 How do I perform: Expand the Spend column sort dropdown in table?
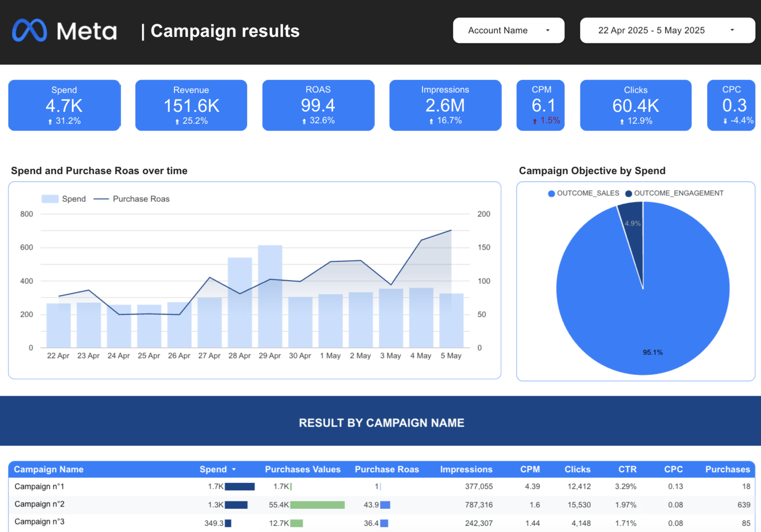(x=234, y=469)
